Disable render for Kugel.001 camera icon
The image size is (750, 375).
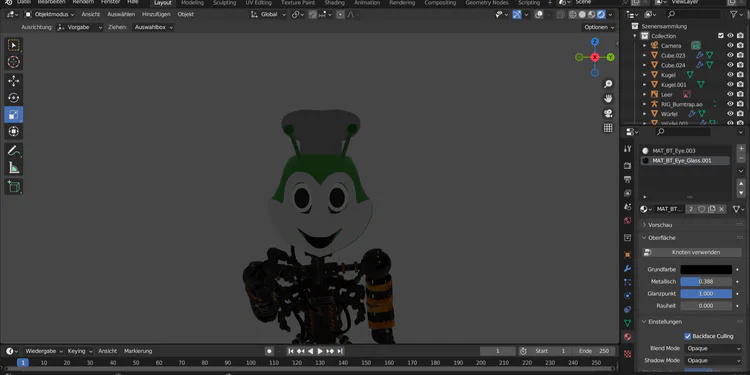740,85
